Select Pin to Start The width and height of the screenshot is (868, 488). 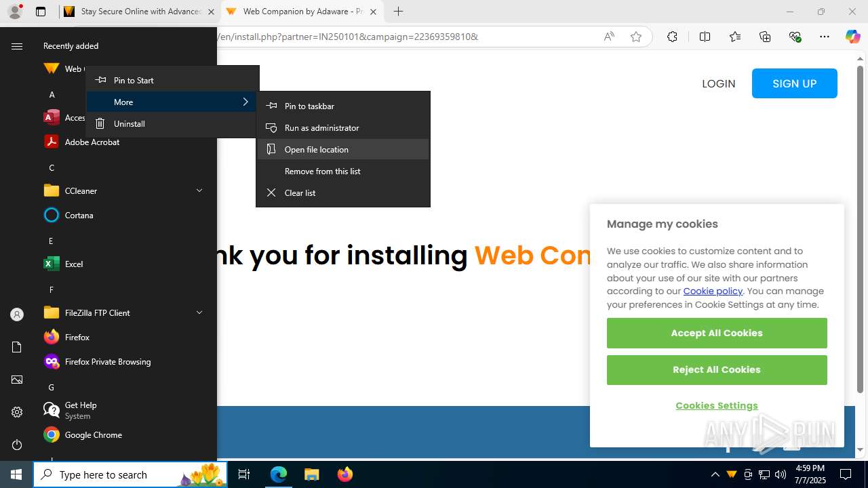coord(173,80)
